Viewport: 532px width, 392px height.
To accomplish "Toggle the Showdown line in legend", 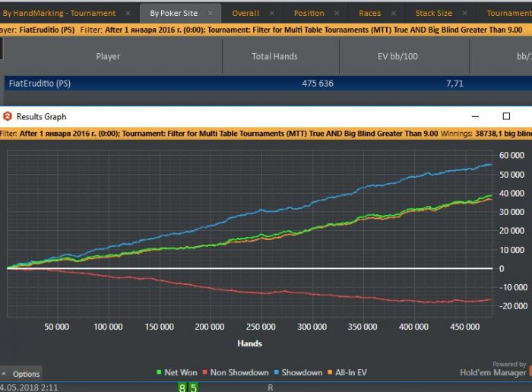I will point(301,372).
